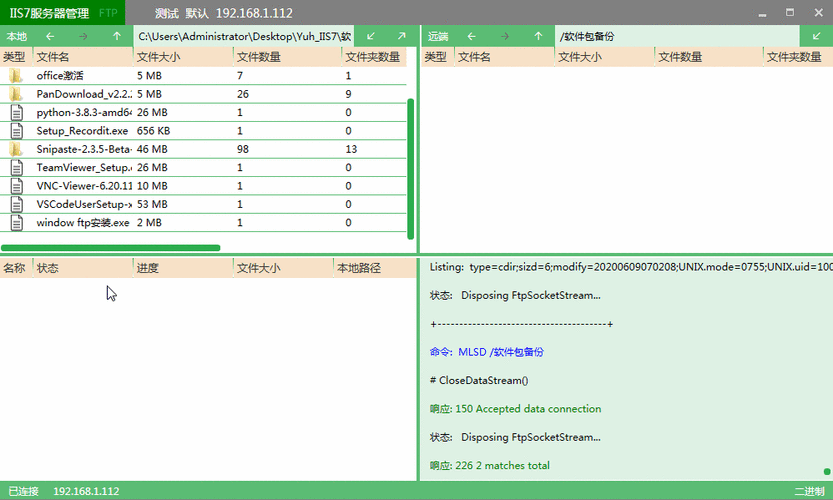Click the local list horizontal scrollbar

[110, 247]
